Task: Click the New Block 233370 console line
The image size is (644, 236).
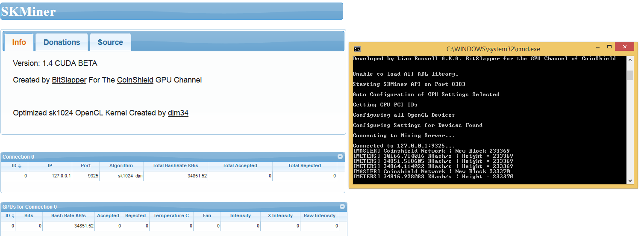Action: (431, 171)
